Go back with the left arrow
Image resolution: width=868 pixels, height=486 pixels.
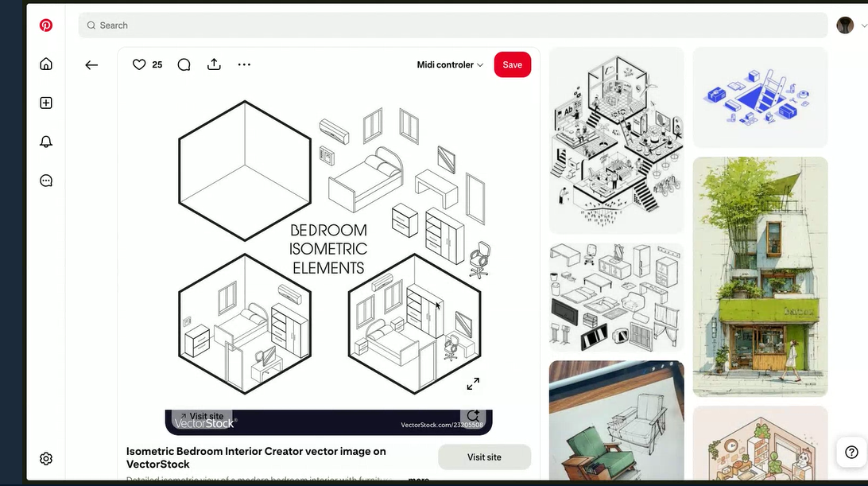(91, 65)
